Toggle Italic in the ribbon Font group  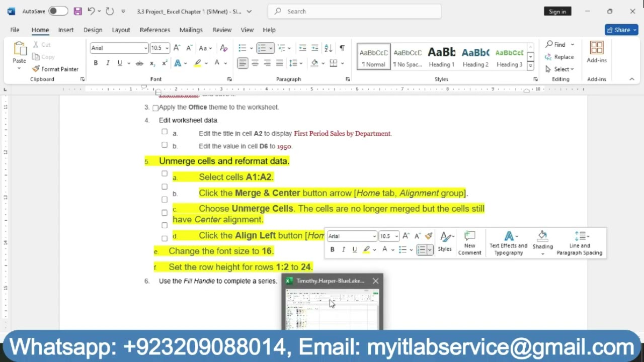click(x=108, y=63)
